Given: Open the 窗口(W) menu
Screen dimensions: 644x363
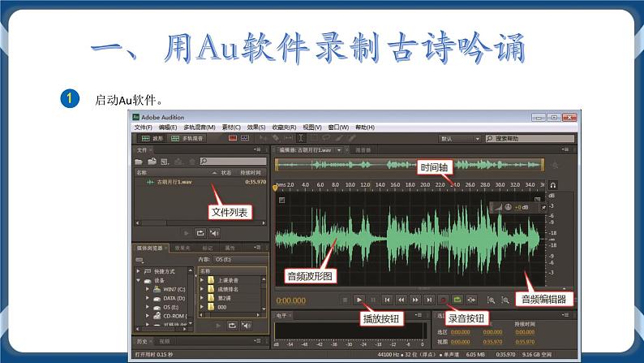Looking at the screenshot, I should click(x=338, y=127).
